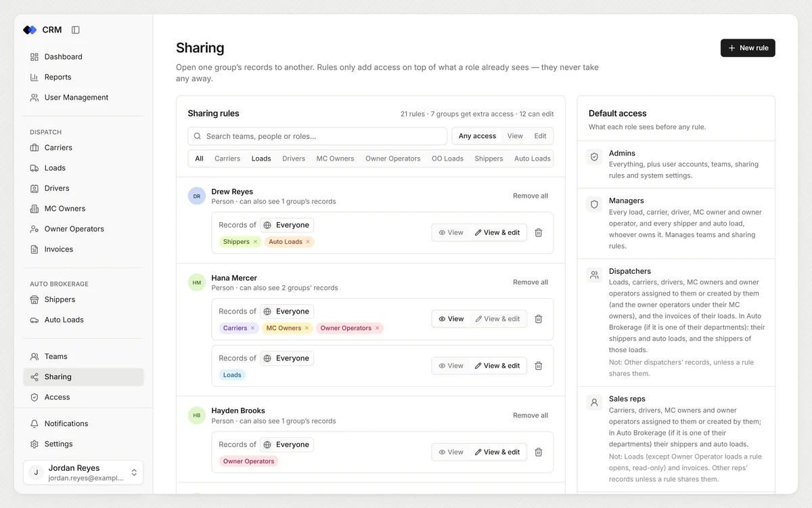Set Hana Mercer Carriers rule to View

[451, 319]
